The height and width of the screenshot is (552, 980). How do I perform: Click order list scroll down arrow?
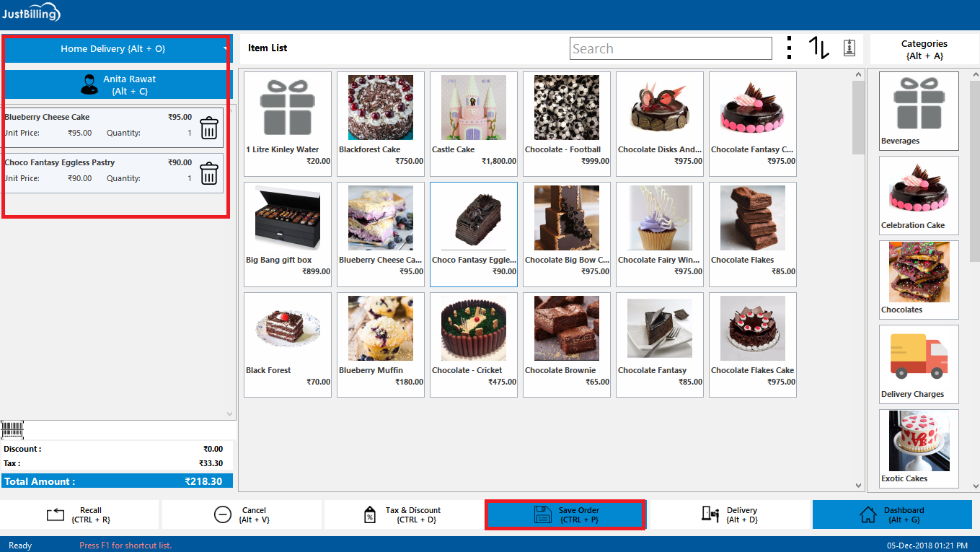pos(230,414)
